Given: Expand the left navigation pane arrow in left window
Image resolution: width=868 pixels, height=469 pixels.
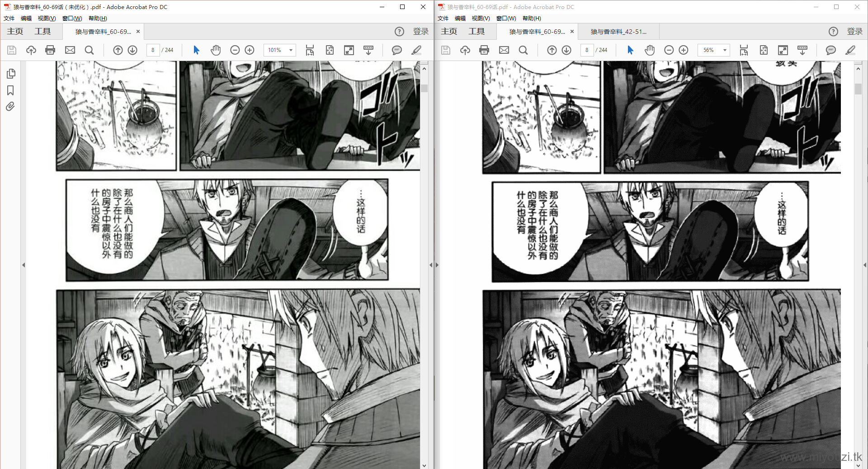Looking at the screenshot, I should (x=24, y=265).
